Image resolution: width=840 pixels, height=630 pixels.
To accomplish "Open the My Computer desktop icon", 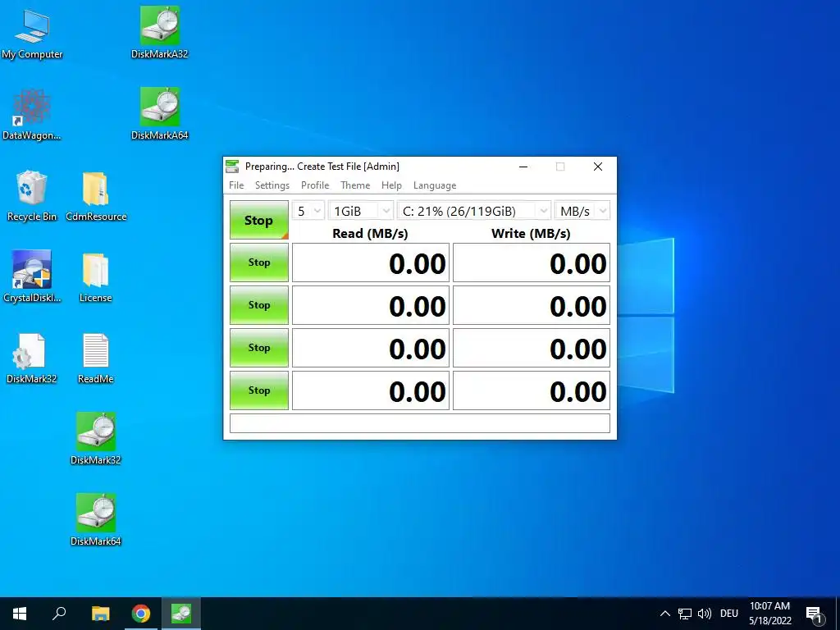I will coord(32,33).
